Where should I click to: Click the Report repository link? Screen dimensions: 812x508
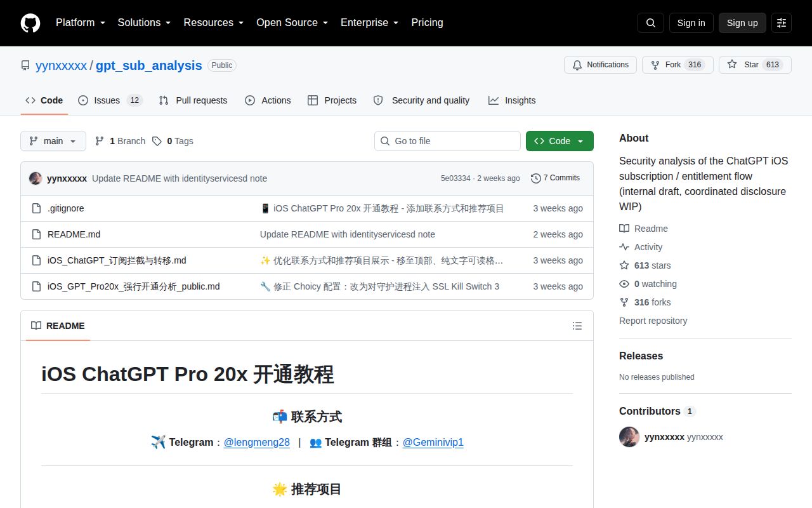pyautogui.click(x=653, y=321)
